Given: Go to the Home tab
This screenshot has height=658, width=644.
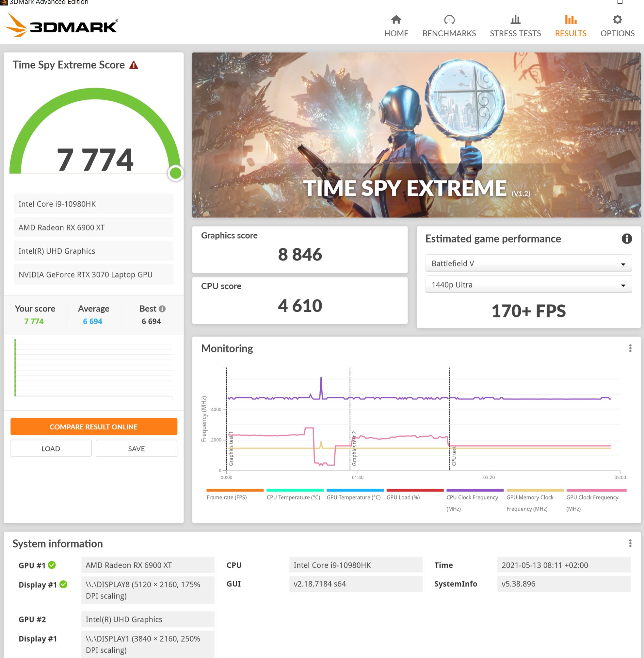Looking at the screenshot, I should tap(396, 26).
